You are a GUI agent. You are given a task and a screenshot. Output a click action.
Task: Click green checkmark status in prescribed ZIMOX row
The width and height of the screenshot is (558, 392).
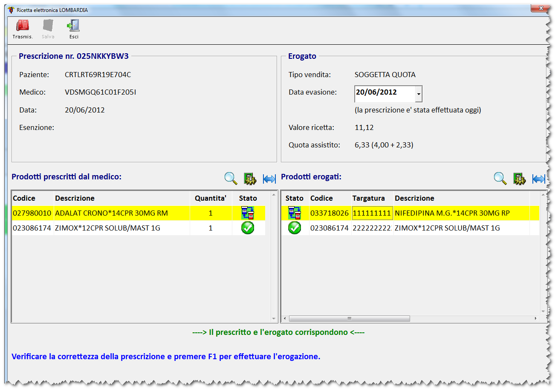coord(248,228)
